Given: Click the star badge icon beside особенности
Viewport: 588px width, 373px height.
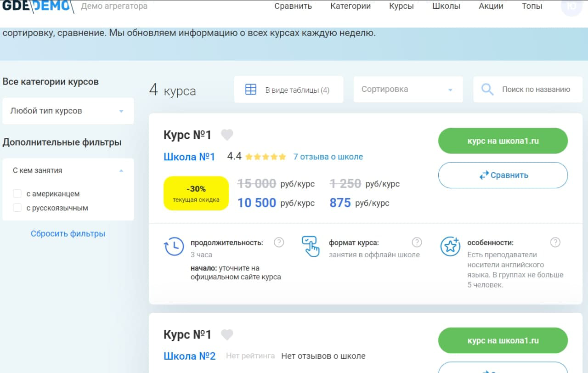Looking at the screenshot, I should 450,246.
